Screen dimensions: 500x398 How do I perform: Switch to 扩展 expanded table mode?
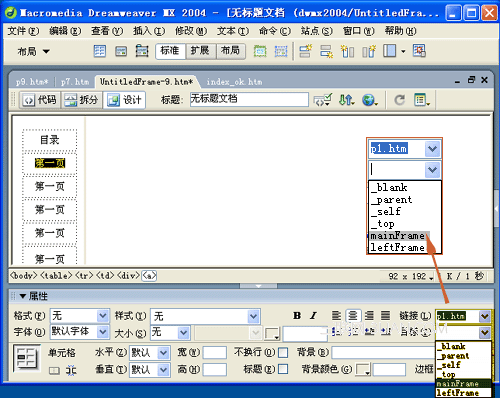[200, 51]
